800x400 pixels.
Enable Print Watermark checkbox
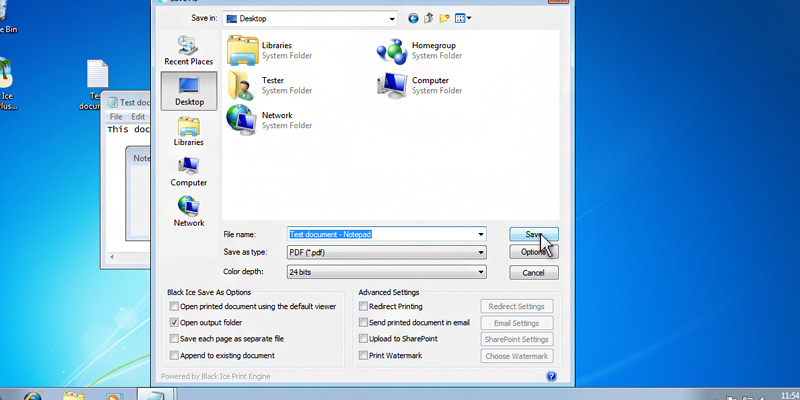point(363,355)
